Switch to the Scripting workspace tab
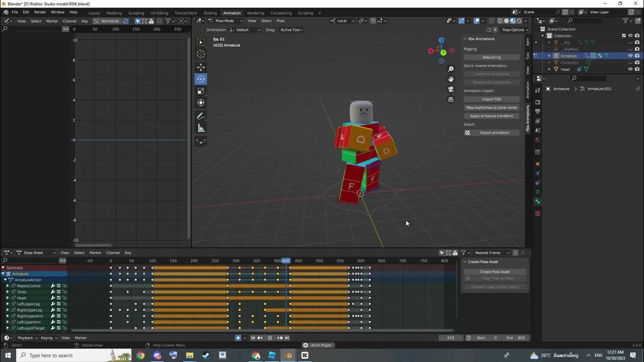The width and height of the screenshot is (644, 362). [305, 13]
